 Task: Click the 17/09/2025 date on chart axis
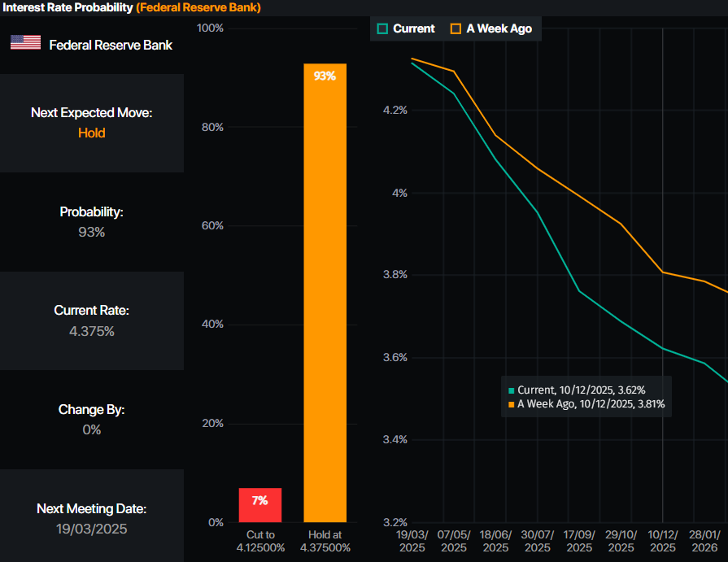579,541
